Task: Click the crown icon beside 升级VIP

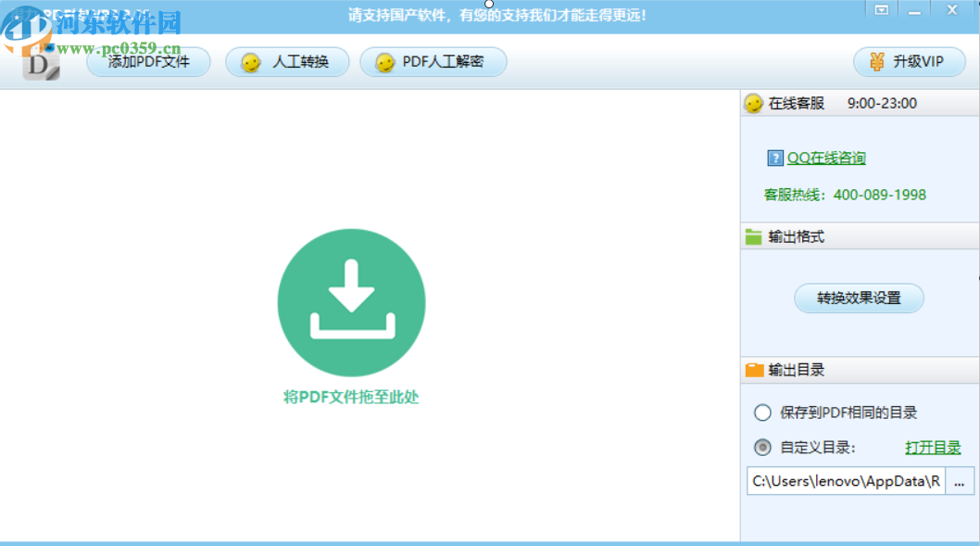Action: [x=874, y=62]
